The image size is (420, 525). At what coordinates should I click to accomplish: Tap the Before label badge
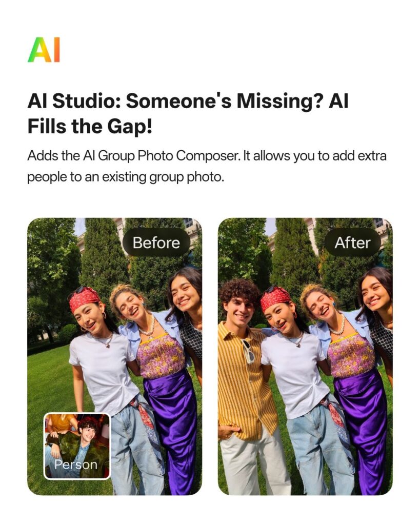[x=156, y=243]
